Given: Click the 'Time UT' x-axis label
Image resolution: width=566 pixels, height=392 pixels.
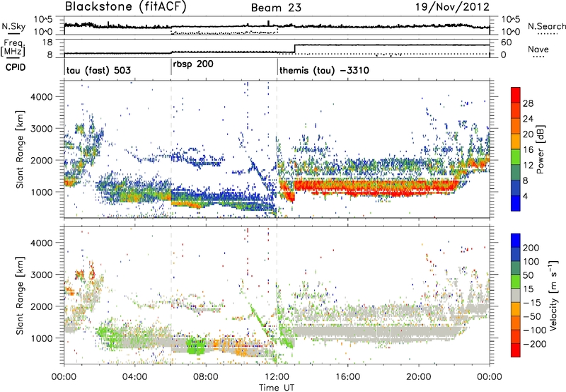Looking at the screenshot, I should click(x=277, y=387).
